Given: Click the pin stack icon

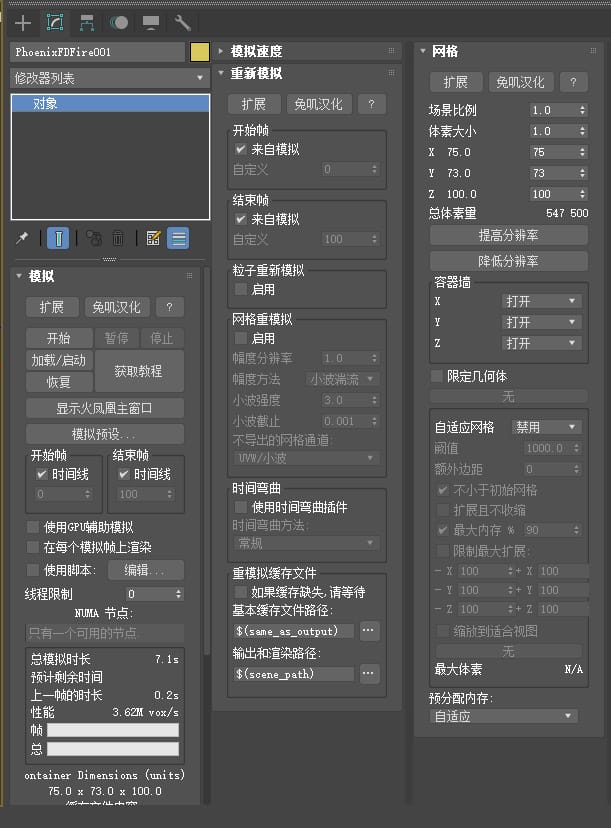Looking at the screenshot, I should pyautogui.click(x=22, y=238).
